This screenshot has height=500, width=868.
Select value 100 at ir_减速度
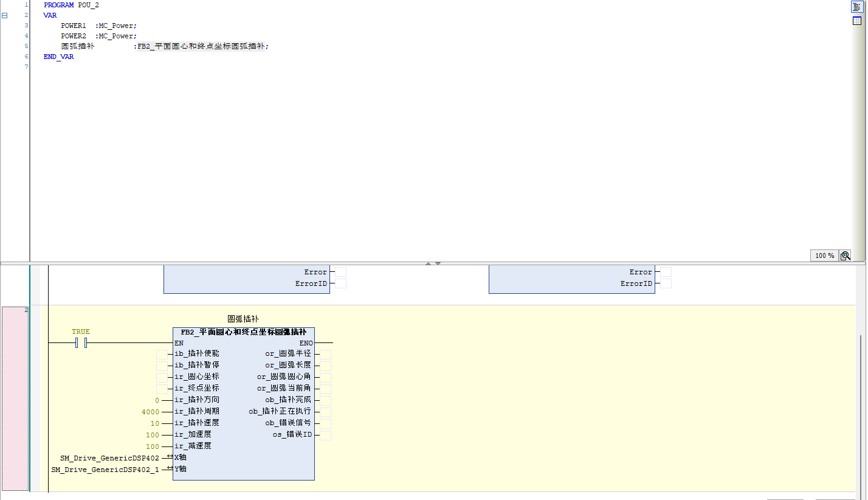pyautogui.click(x=153, y=446)
